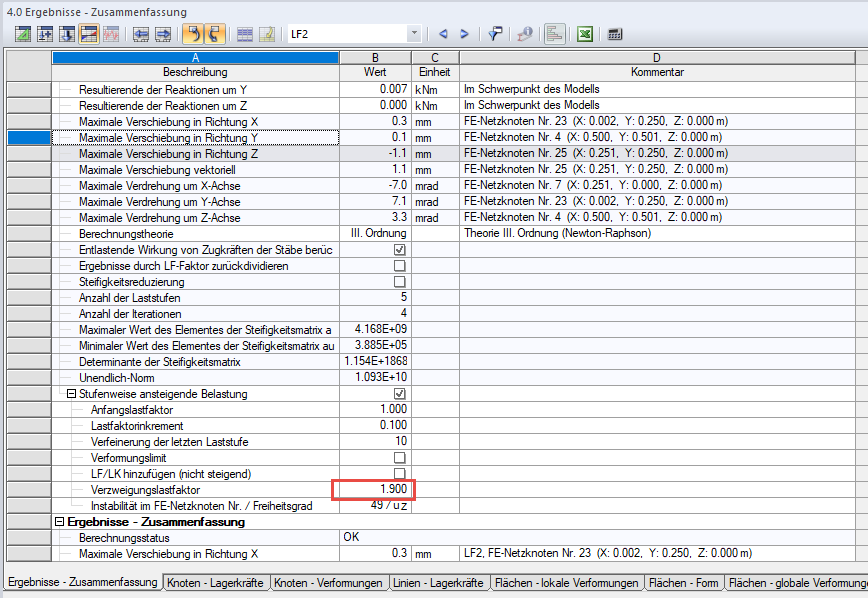
Task: Select column D header
Action: coord(657,58)
